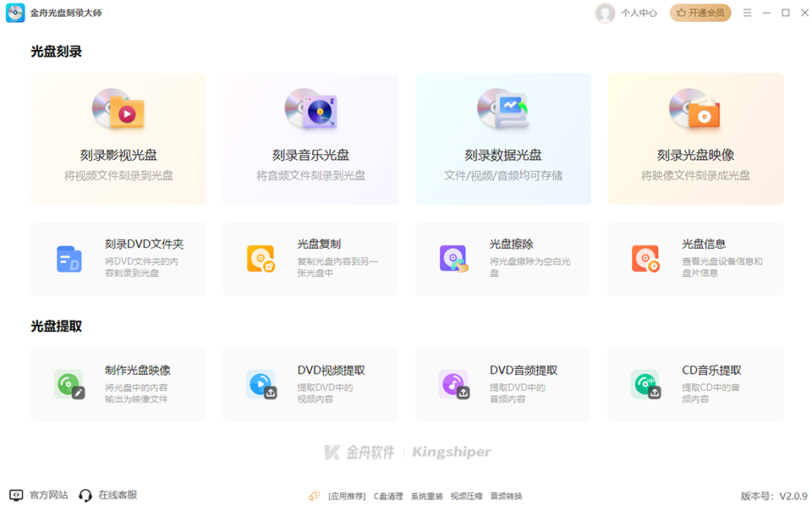The height and width of the screenshot is (506, 812).
Task: Select the DVD视频提取 video extraction icon
Action: [x=261, y=383]
